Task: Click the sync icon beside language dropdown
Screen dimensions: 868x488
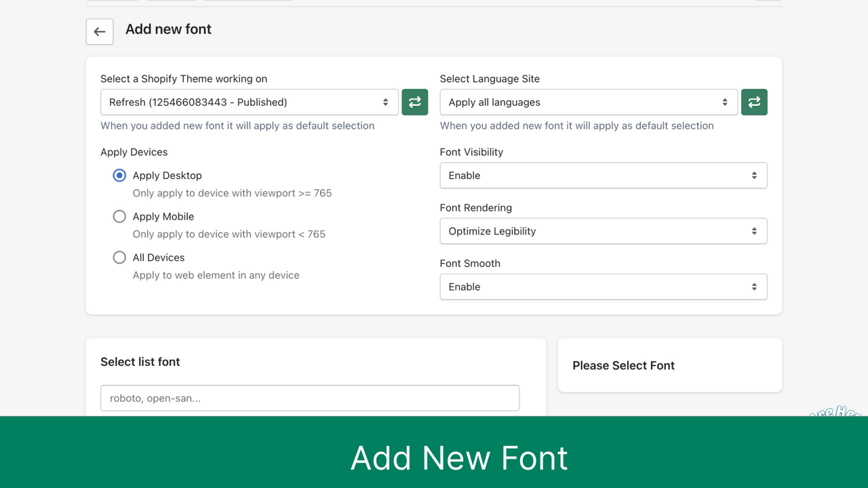Action: (754, 102)
